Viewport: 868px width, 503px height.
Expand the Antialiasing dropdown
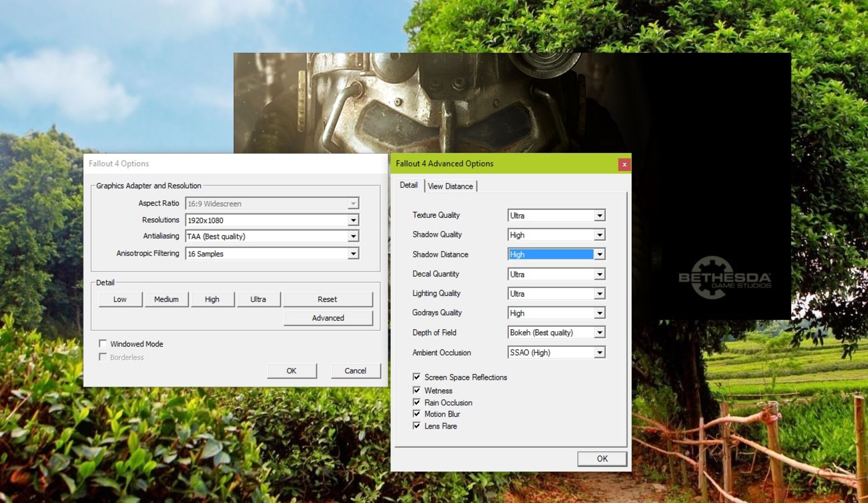[x=353, y=237]
